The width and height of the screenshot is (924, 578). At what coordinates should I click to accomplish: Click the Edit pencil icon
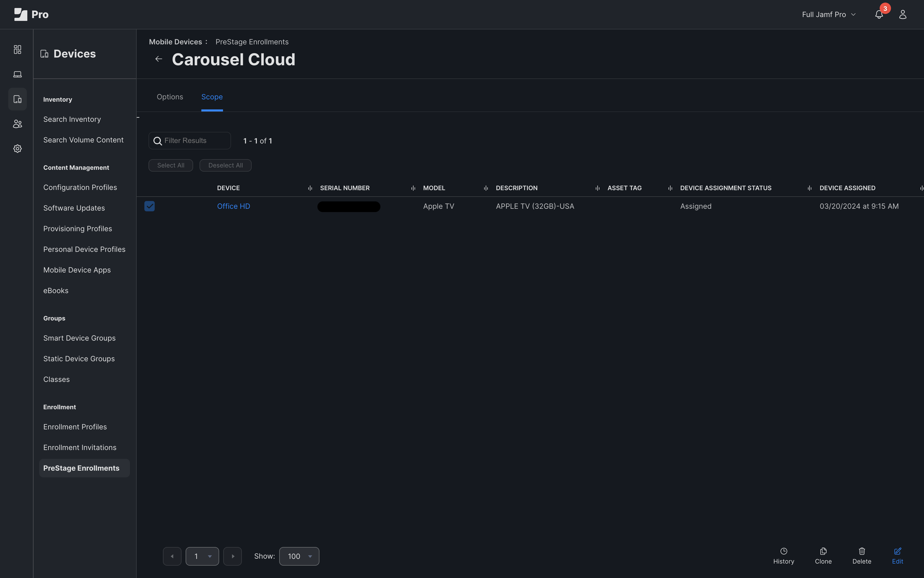point(897,551)
